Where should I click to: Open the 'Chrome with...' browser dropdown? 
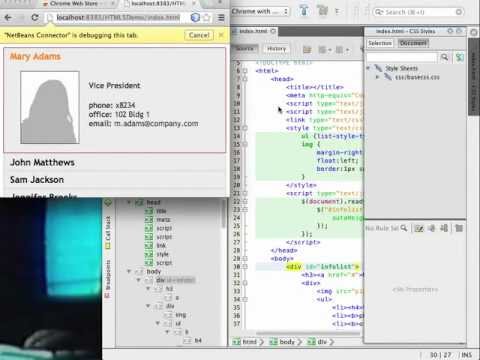pos(260,11)
